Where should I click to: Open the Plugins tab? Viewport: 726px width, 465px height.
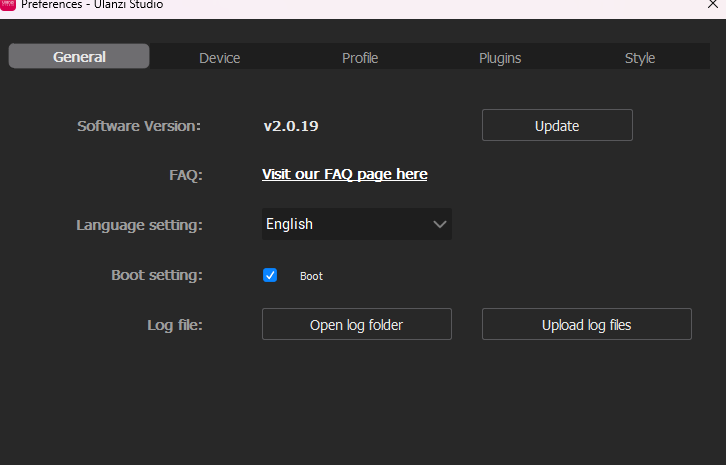point(500,58)
